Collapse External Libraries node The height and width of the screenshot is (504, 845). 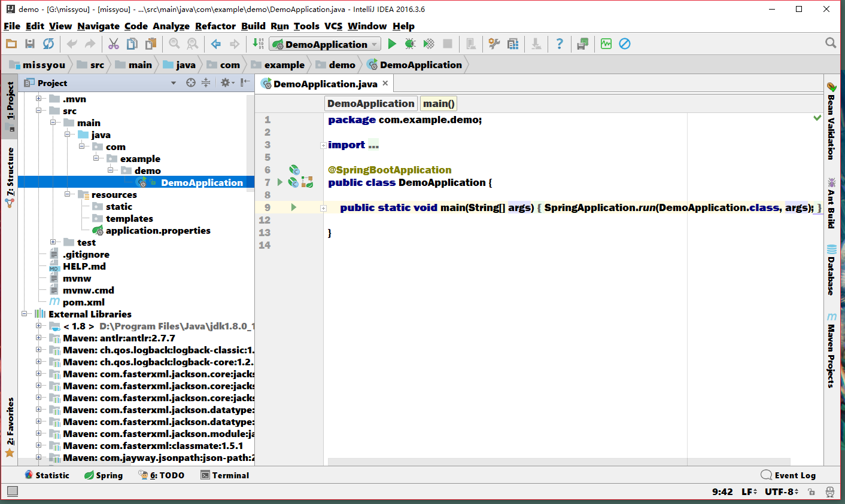tap(25, 314)
